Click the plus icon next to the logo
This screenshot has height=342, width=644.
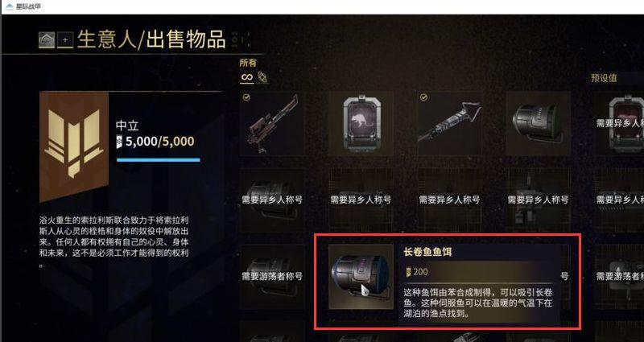pyautogui.click(x=65, y=40)
